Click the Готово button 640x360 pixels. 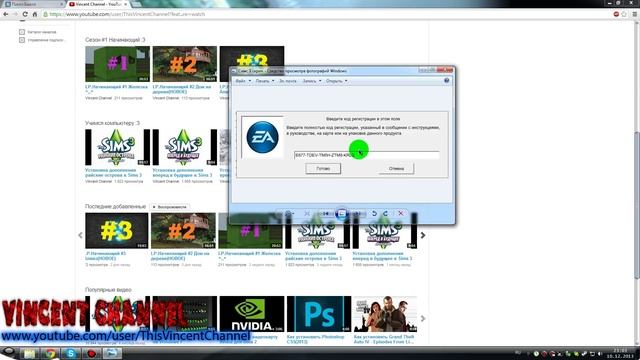pos(323,169)
